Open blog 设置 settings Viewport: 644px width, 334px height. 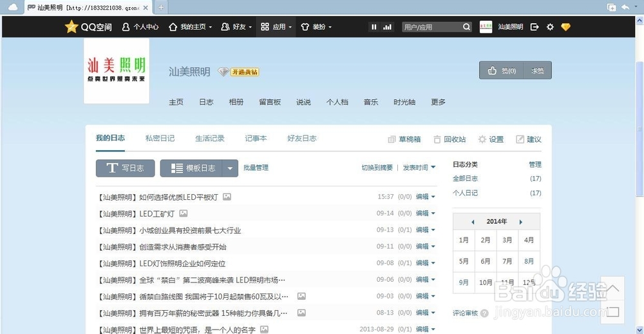coord(491,139)
